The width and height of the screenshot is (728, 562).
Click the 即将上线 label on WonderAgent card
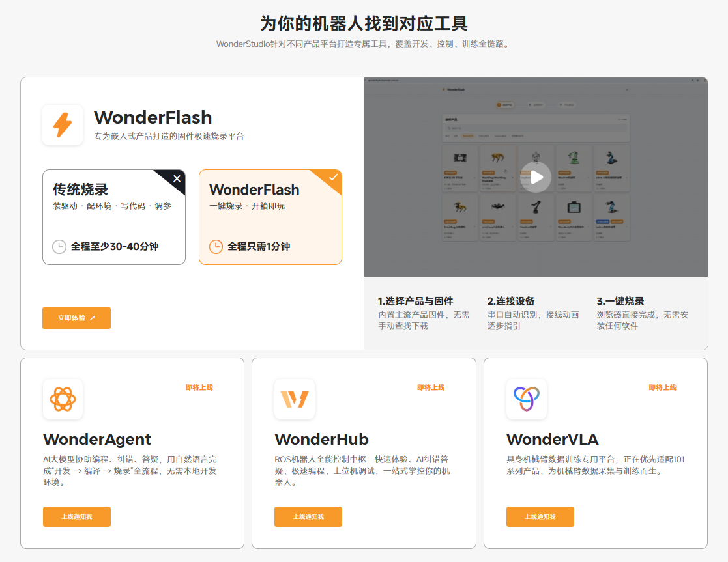pyautogui.click(x=199, y=387)
